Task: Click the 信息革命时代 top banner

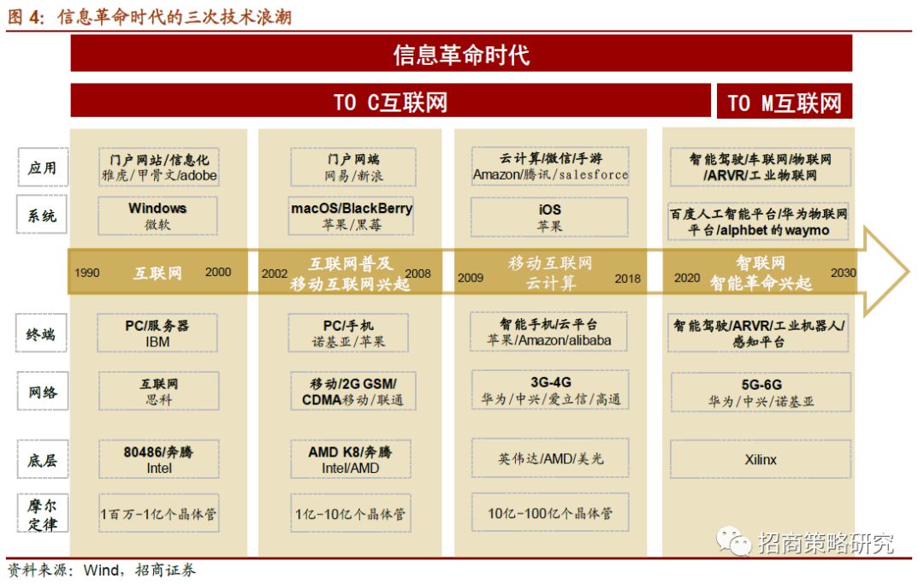Action: pyautogui.click(x=461, y=55)
